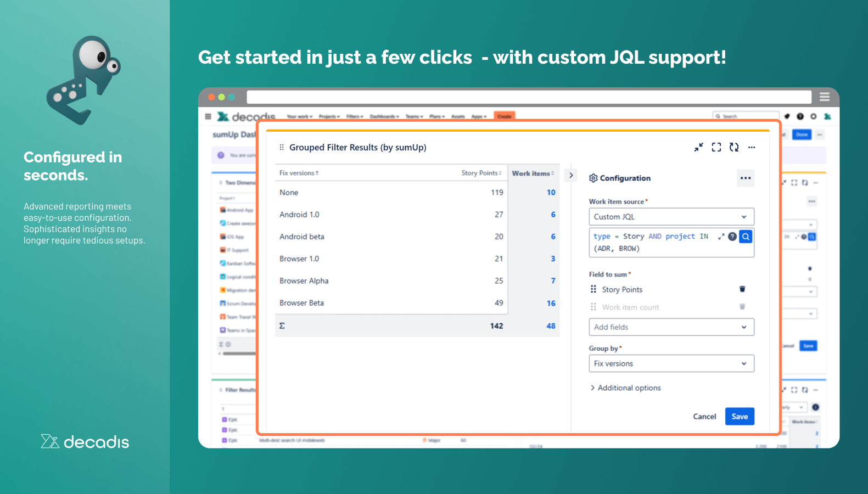Open the Grouped Filter Results header more-actions menu
The width and height of the screenshot is (868, 494).
pyautogui.click(x=752, y=147)
